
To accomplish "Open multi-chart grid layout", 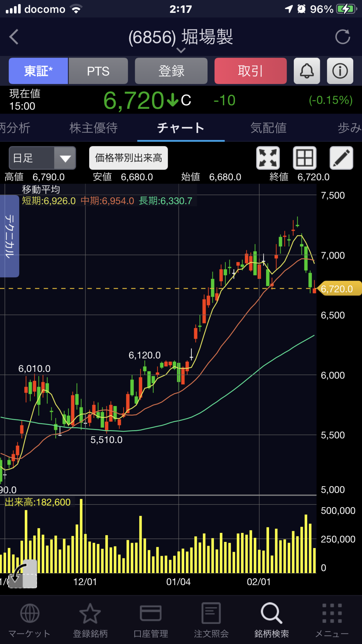I will coord(304,158).
